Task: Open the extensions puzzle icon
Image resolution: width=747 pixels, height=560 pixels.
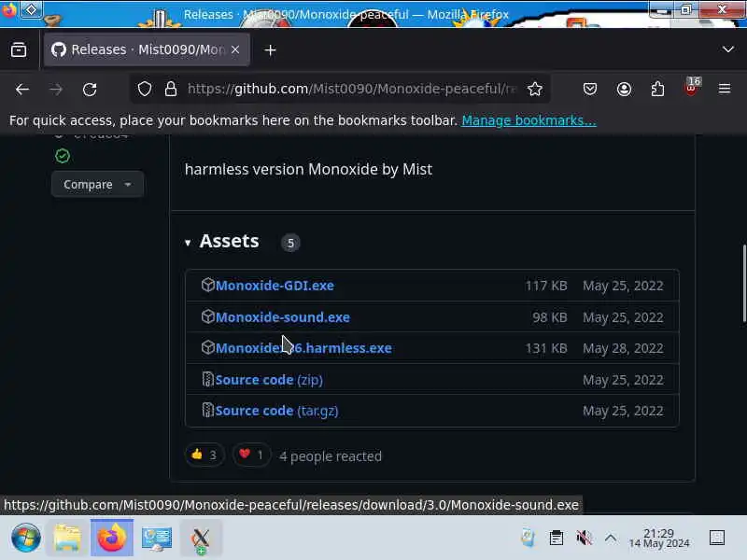Action: (657, 89)
